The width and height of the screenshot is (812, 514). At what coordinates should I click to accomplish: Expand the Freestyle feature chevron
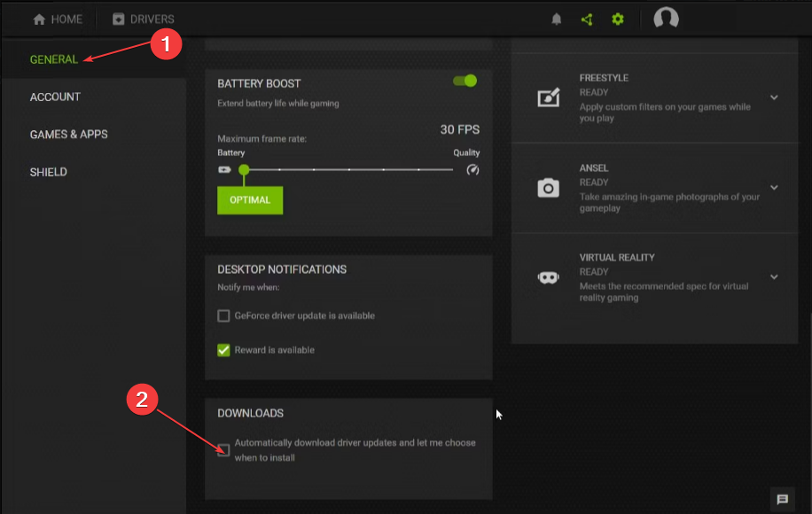(774, 97)
